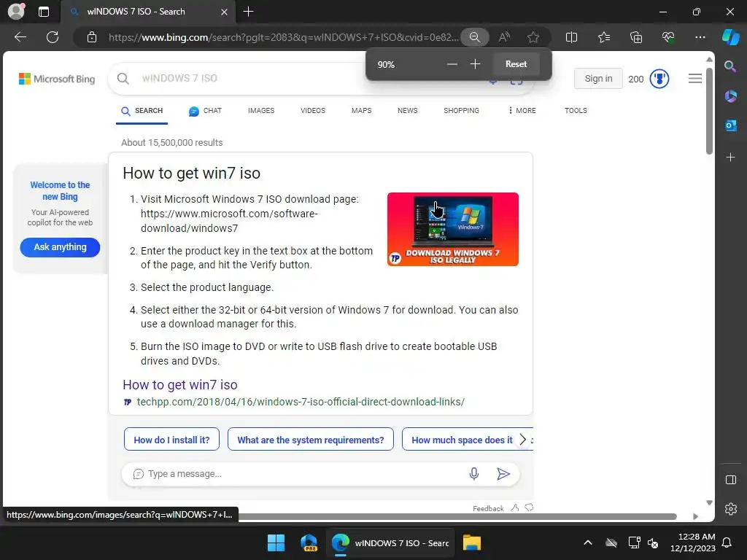Send the chat message arrow
This screenshot has height=560, width=747.
click(503, 474)
